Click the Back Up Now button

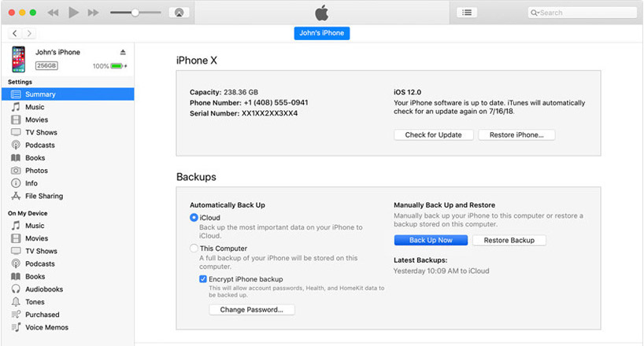431,240
